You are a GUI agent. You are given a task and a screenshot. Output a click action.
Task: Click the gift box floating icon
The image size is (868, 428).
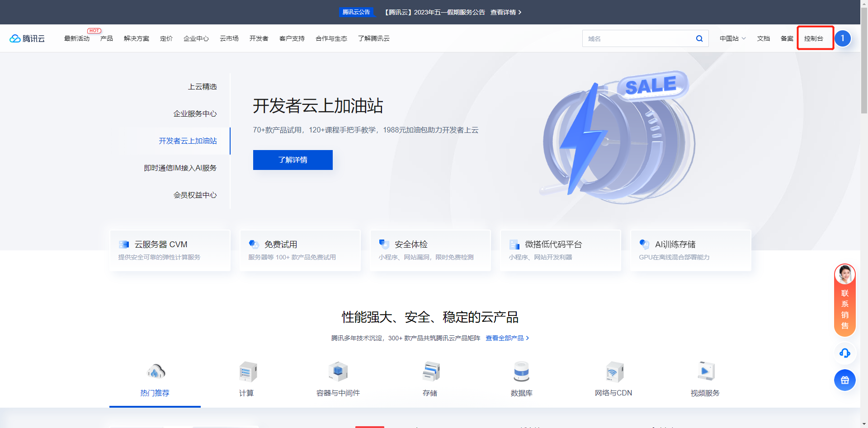(x=845, y=380)
